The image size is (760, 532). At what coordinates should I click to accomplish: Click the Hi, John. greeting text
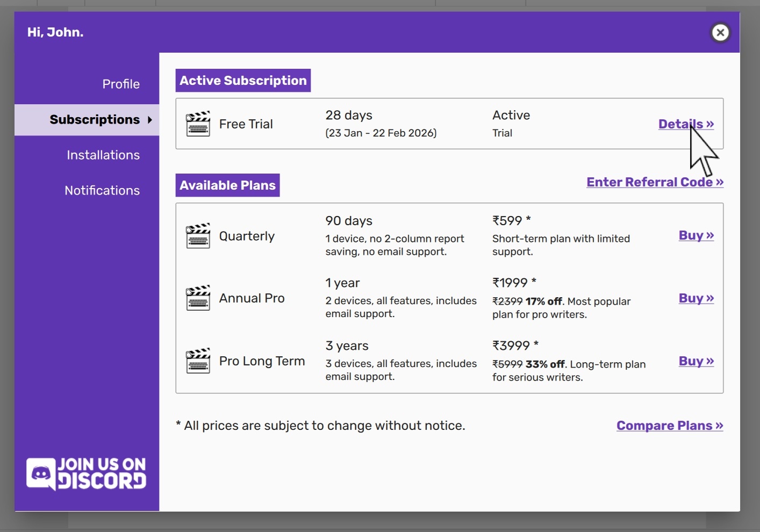pos(55,32)
